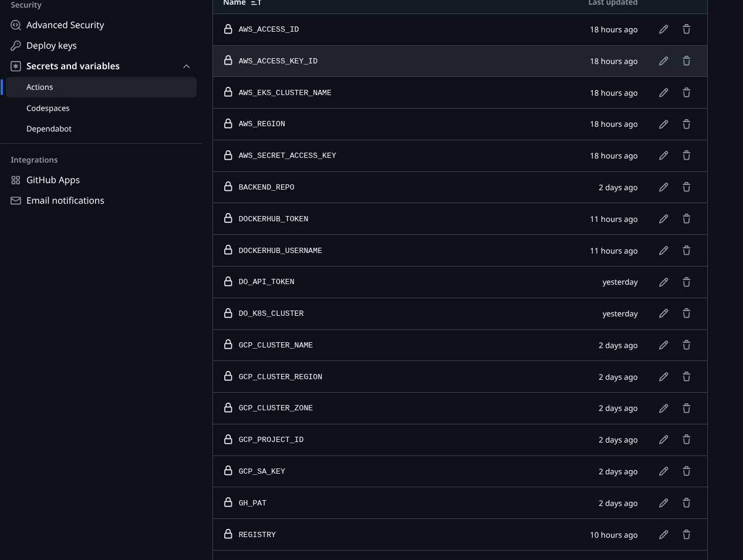This screenshot has height=560, width=743.
Task: Delete the REGISTRY secret
Action: tap(686, 534)
